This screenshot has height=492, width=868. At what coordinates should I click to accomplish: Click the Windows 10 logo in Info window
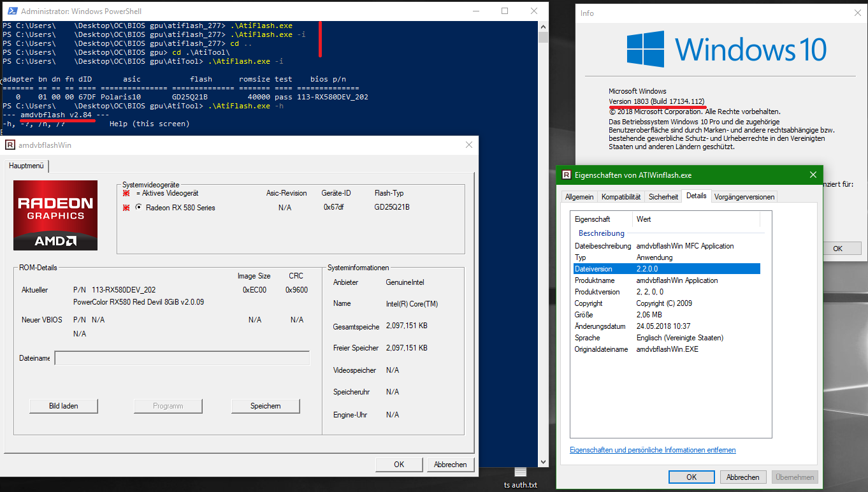tap(726, 50)
